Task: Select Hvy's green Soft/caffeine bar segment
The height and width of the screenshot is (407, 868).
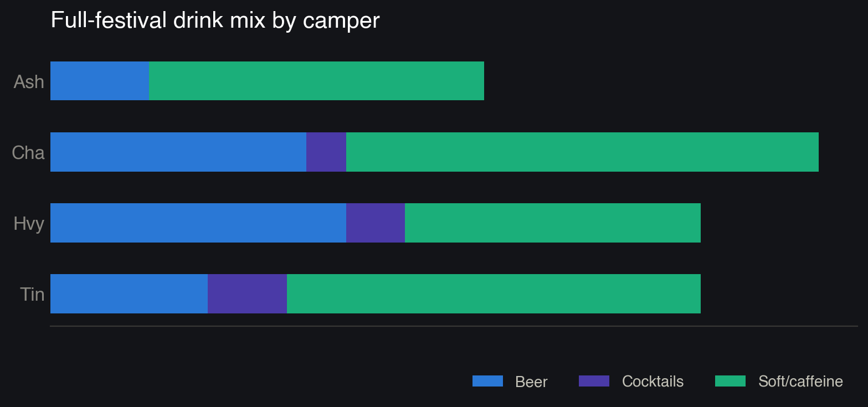Action: 553,223
